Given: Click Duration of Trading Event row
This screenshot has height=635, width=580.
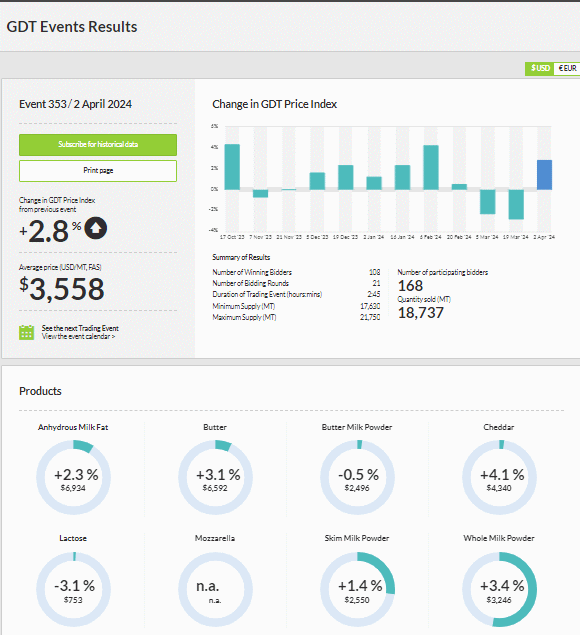Looking at the screenshot, I should (296, 294).
